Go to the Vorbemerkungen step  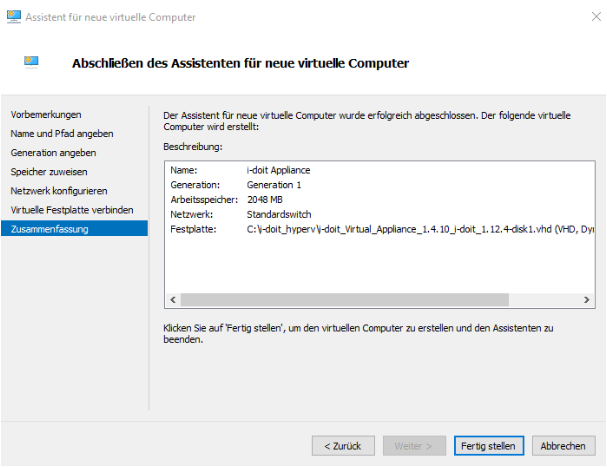click(46, 115)
